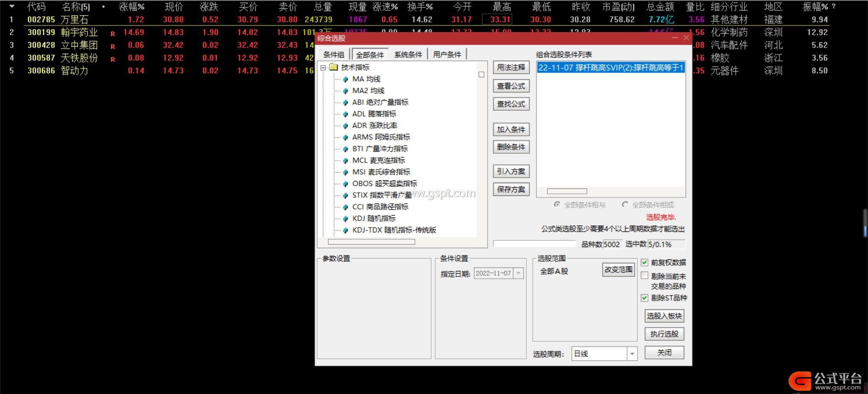Sort the list by 换手% column header

[x=420, y=7]
